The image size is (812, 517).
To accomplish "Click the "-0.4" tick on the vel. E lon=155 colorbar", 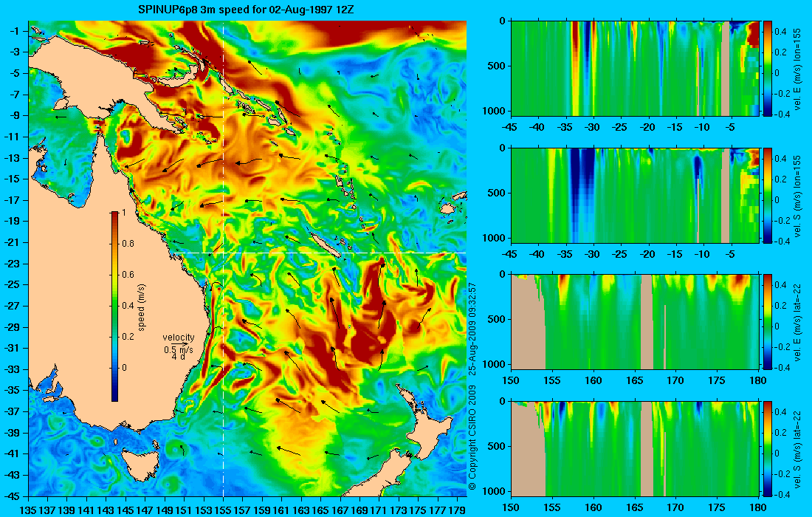I will [782, 114].
